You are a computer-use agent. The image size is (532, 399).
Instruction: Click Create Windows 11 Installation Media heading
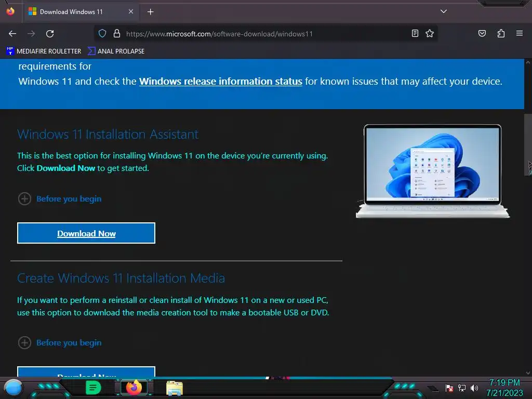click(121, 278)
